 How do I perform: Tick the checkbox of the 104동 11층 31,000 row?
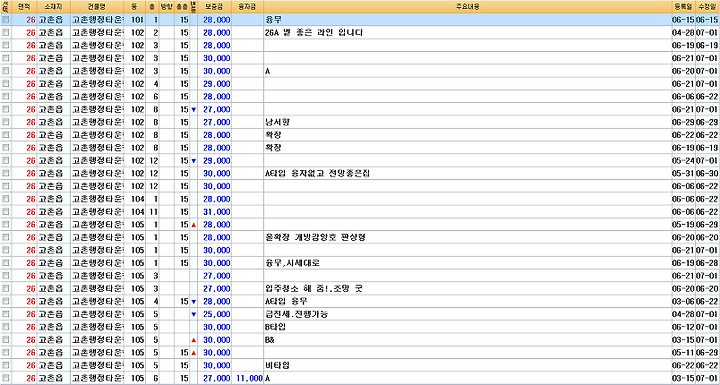coord(6,212)
